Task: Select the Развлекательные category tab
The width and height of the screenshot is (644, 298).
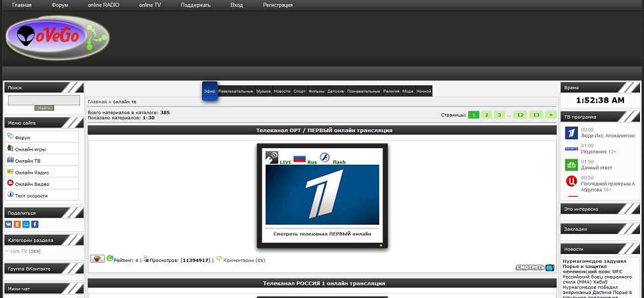Action: click(x=236, y=91)
